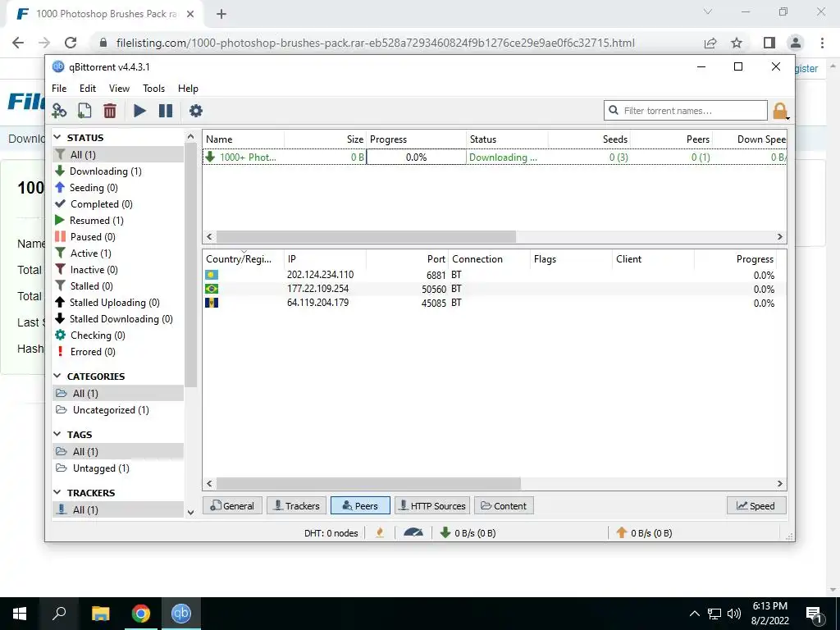Reload the Chrome page
This screenshot has height=630, width=840.
(x=71, y=43)
